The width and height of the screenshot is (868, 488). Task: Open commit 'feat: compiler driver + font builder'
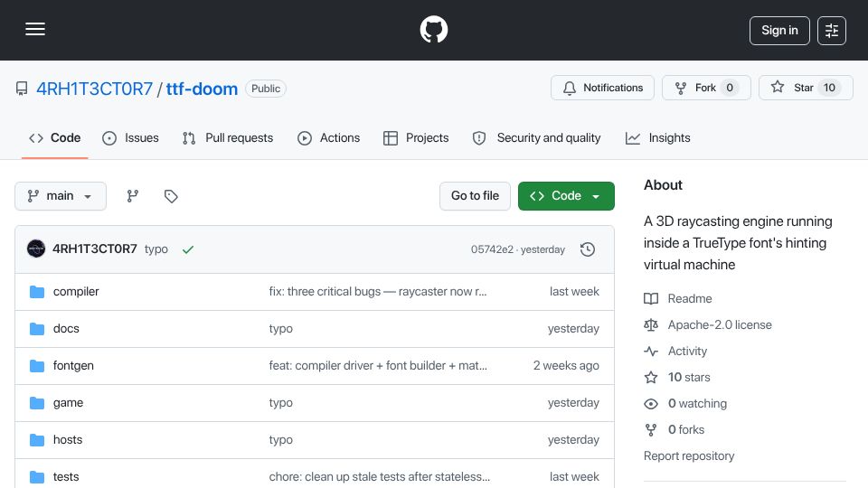pyautogui.click(x=378, y=366)
